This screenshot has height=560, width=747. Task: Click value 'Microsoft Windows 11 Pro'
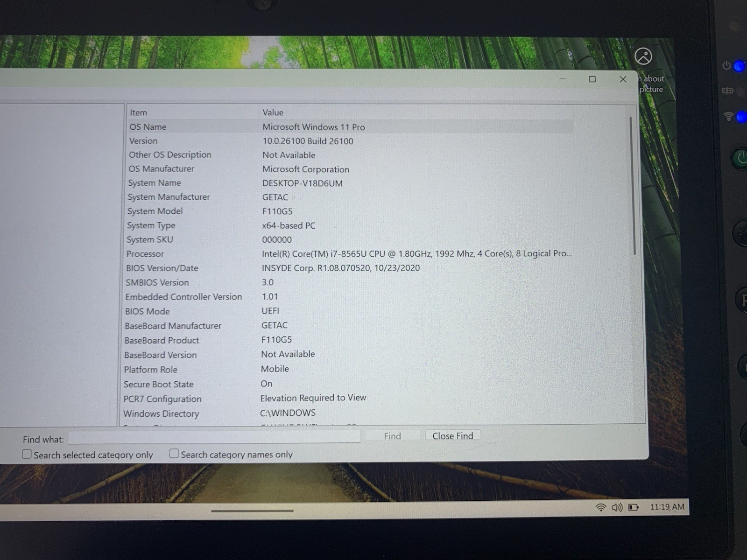click(x=314, y=127)
